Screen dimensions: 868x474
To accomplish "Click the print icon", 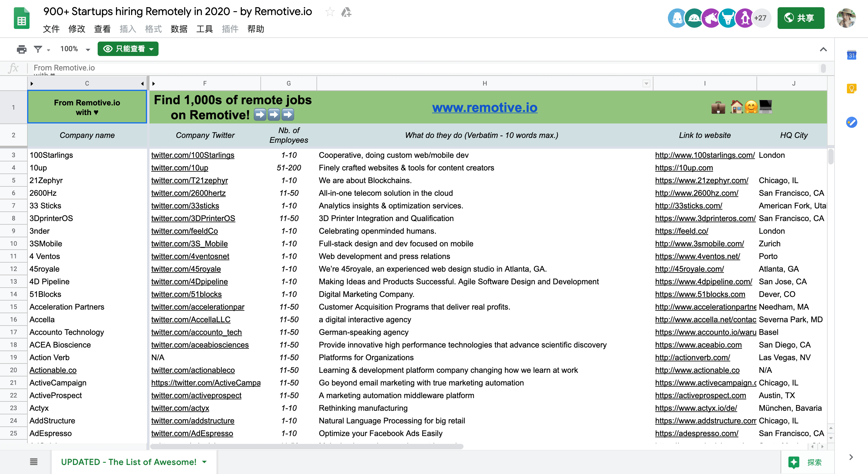I will (x=22, y=49).
